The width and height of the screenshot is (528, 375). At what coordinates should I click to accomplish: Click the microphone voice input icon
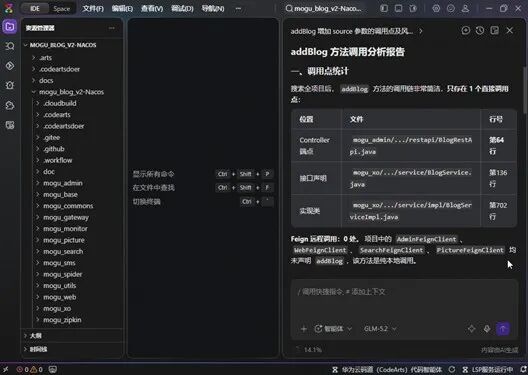pos(487,329)
